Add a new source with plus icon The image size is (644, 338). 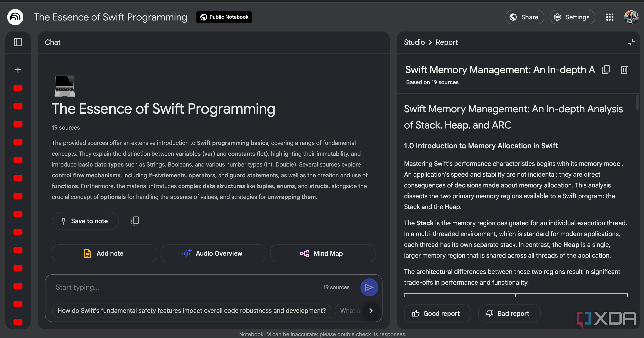[x=18, y=70]
